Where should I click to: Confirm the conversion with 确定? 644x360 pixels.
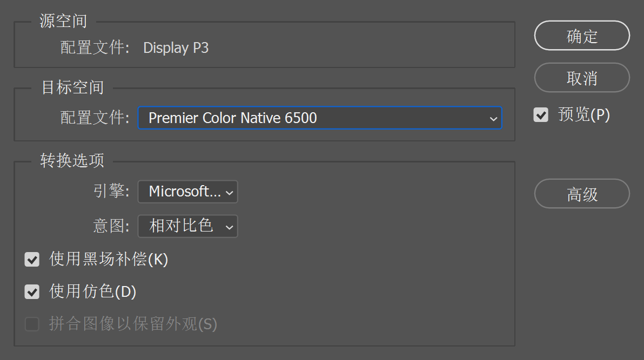(582, 35)
